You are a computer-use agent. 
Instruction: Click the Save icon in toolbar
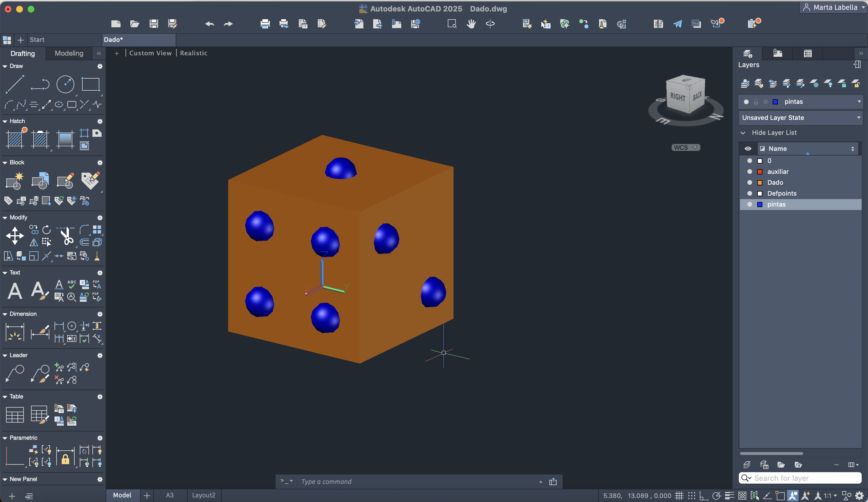coord(154,24)
